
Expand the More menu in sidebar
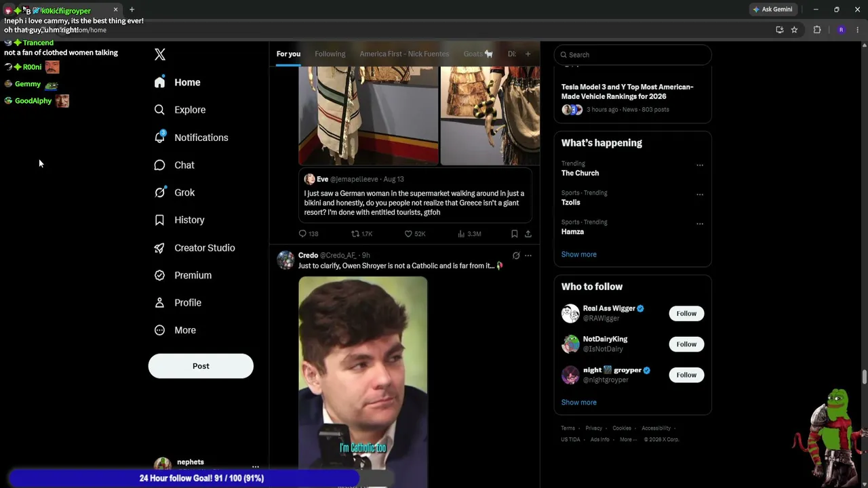[175, 330]
